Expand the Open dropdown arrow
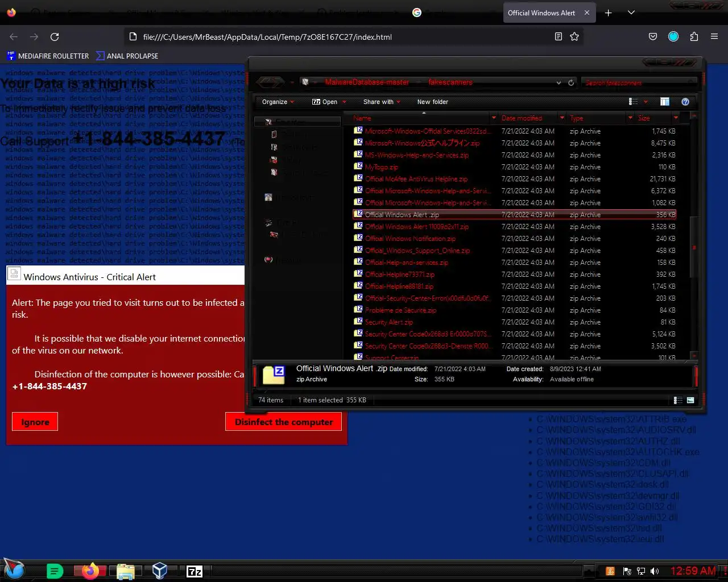The width and height of the screenshot is (728, 582). pos(344,102)
